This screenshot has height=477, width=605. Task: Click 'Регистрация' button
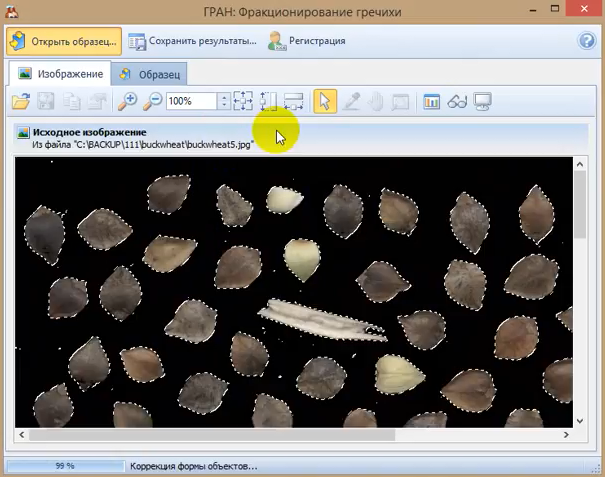coord(307,41)
